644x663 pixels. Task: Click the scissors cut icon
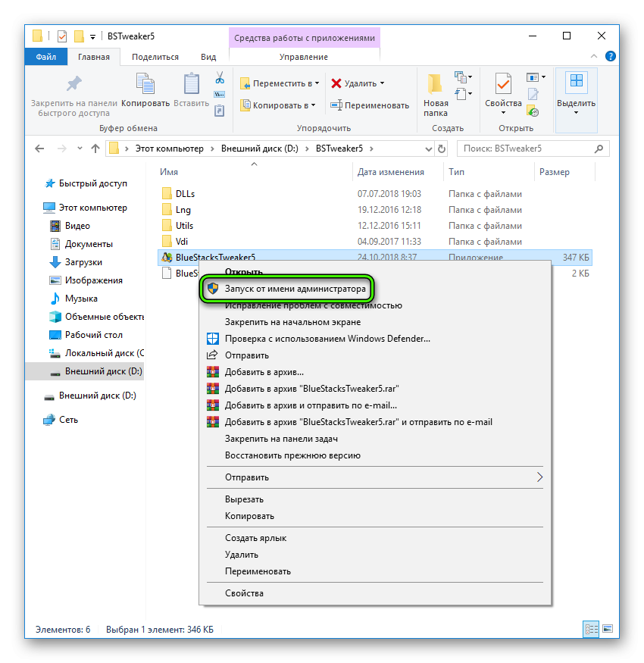(220, 77)
